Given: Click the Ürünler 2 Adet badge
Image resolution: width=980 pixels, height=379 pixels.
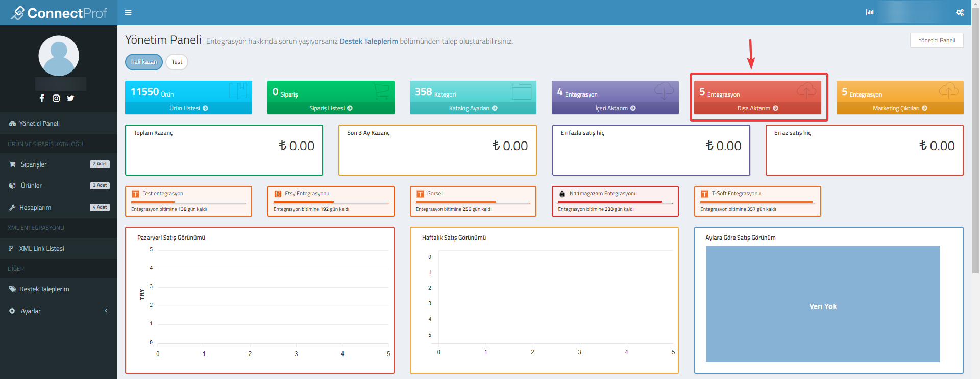Looking at the screenshot, I should click(x=100, y=185).
